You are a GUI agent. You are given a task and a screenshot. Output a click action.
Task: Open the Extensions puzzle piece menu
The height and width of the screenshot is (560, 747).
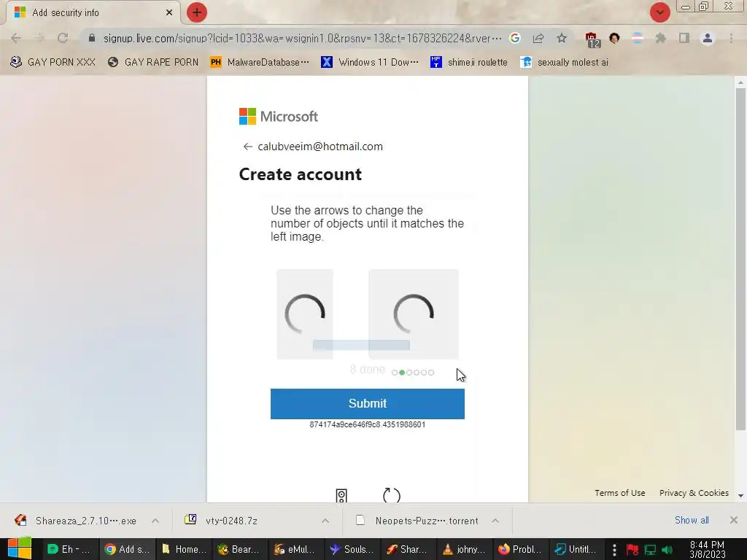pyautogui.click(x=661, y=38)
